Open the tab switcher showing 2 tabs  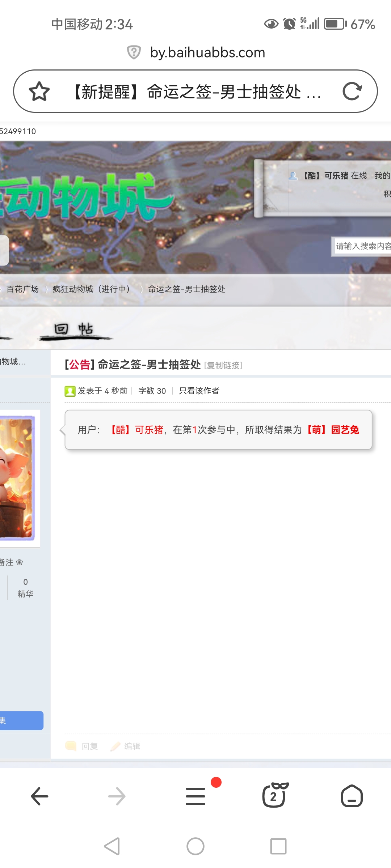coord(274,795)
